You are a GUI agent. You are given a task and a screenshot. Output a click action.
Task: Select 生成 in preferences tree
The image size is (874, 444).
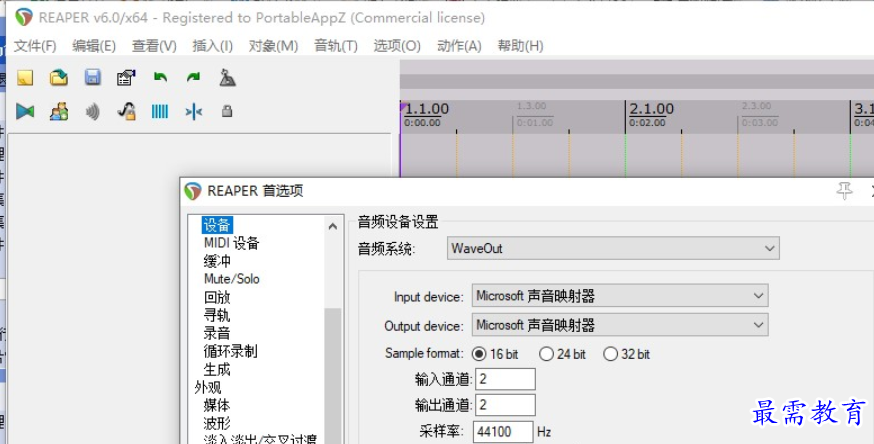click(217, 369)
